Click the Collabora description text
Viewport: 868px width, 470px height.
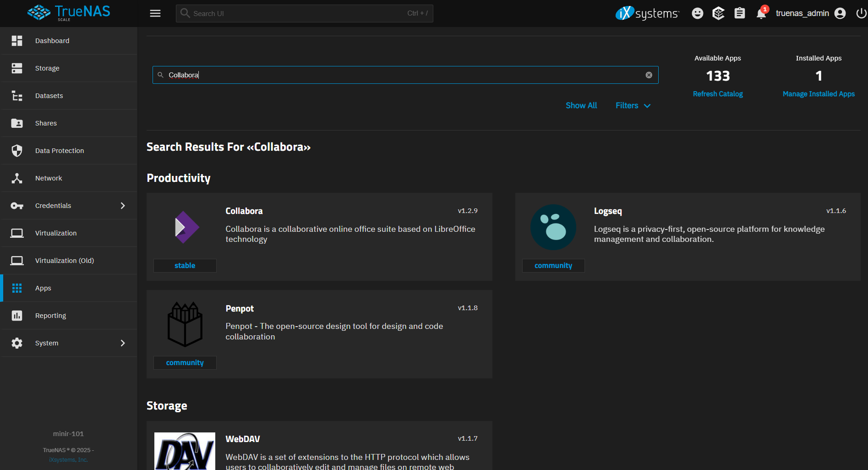pyautogui.click(x=350, y=234)
